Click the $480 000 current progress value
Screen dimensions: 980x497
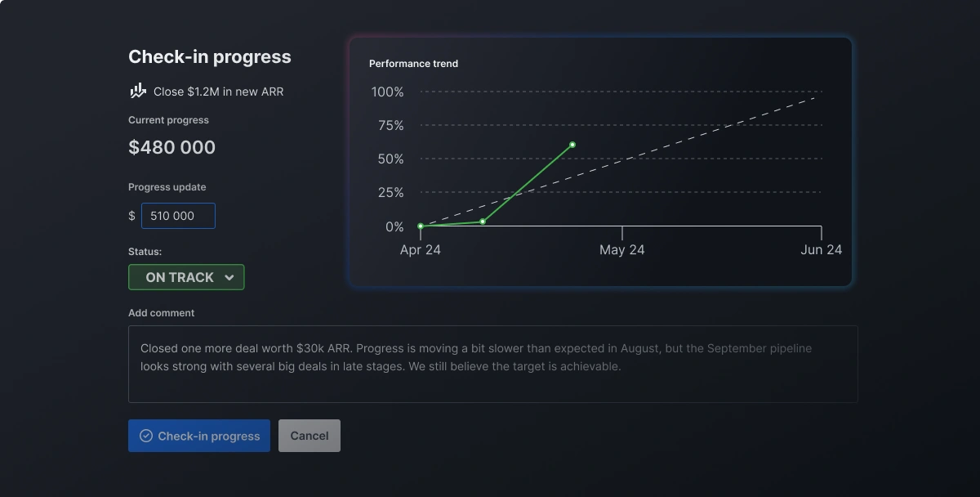click(171, 147)
